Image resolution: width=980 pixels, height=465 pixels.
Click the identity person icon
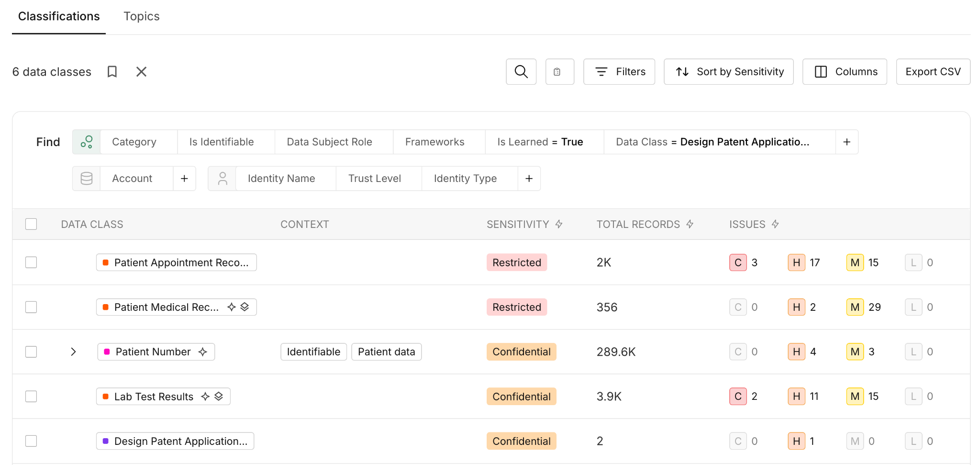tap(223, 179)
